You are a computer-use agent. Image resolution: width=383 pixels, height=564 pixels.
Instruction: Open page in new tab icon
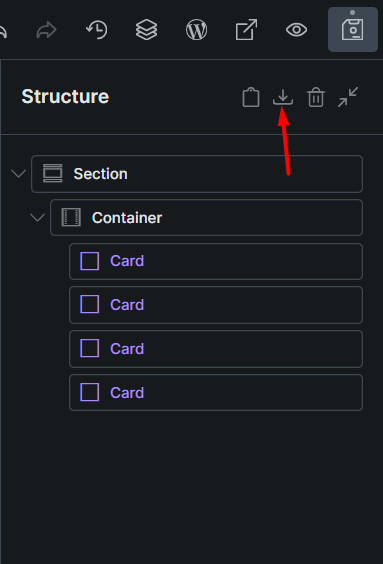[x=246, y=29]
